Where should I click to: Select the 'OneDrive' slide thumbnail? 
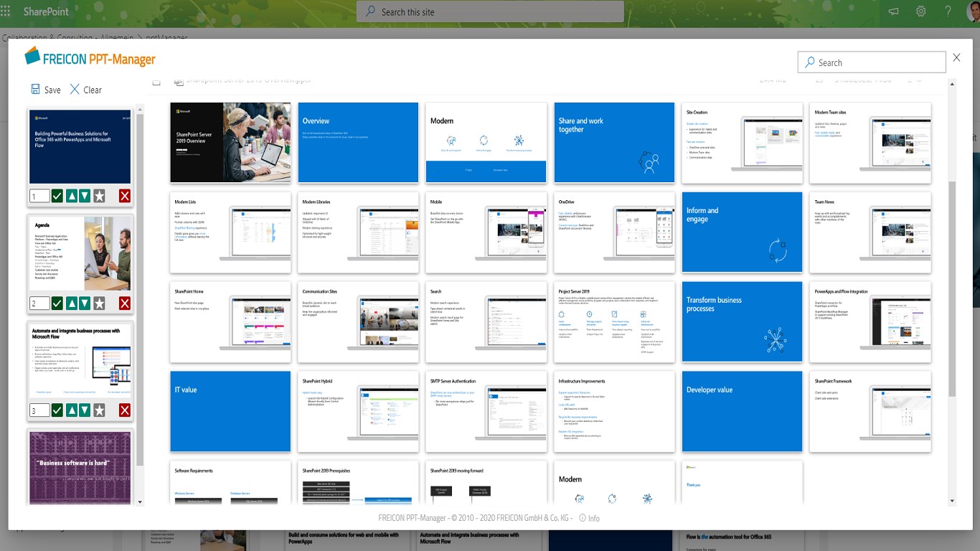pyautogui.click(x=614, y=232)
